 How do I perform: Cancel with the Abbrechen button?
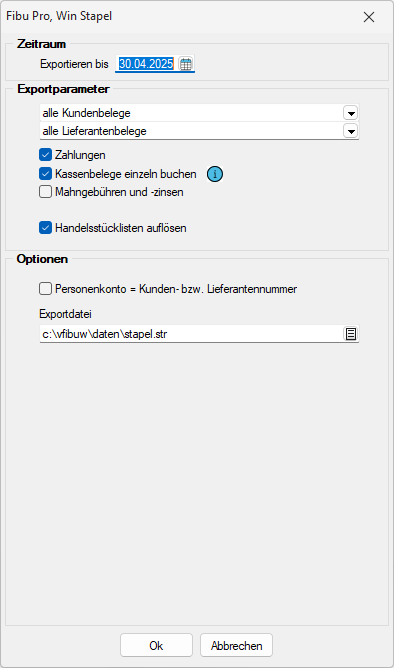tap(236, 645)
